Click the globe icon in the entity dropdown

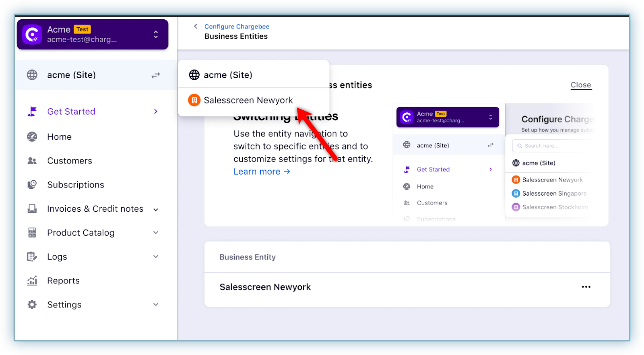(x=194, y=75)
